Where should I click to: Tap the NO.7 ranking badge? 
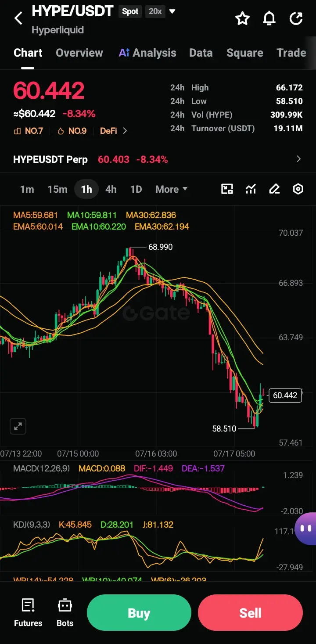coord(29,131)
